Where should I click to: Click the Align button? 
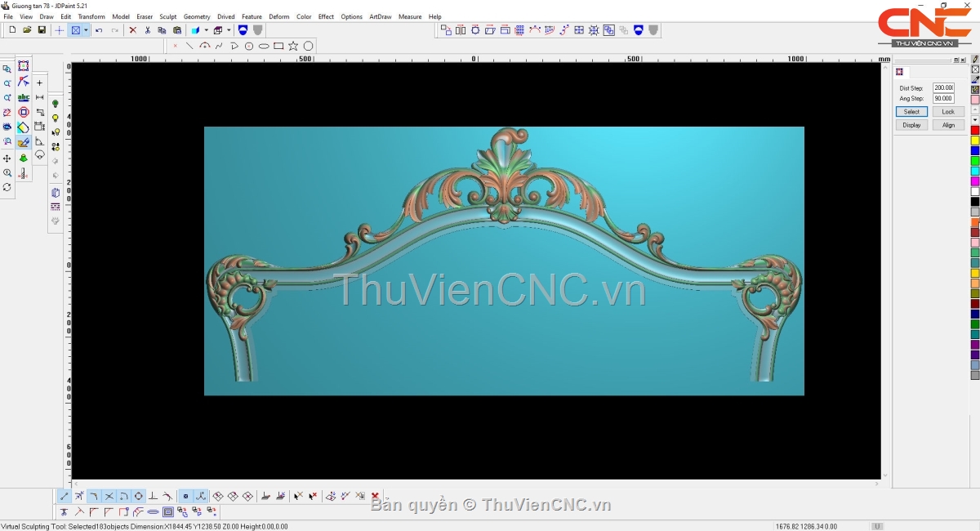(x=947, y=125)
